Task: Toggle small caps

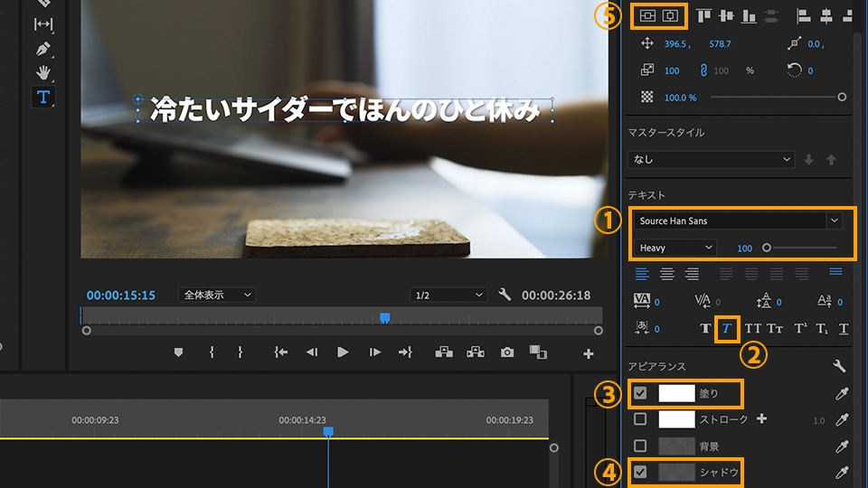Action: coord(775,329)
